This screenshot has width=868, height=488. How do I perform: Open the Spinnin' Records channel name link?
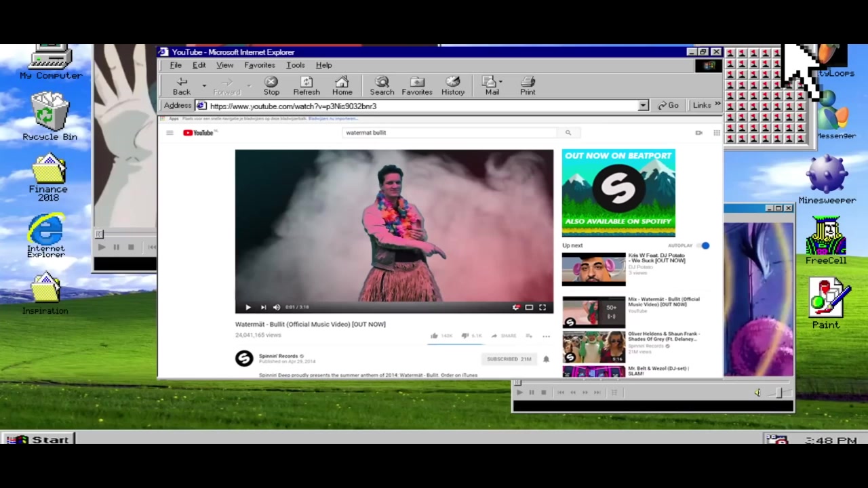278,356
